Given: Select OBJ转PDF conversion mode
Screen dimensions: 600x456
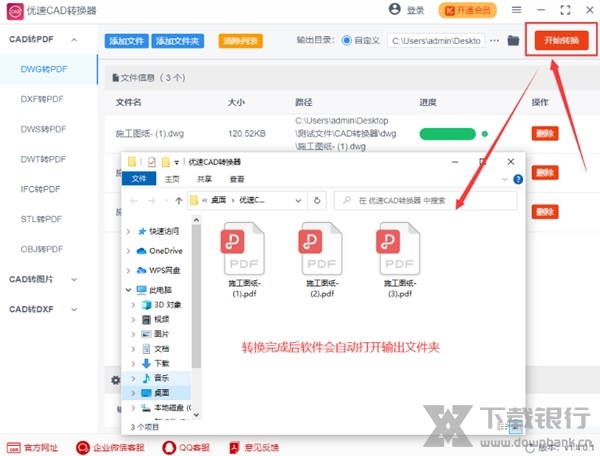Looking at the screenshot, I should click(x=42, y=249).
